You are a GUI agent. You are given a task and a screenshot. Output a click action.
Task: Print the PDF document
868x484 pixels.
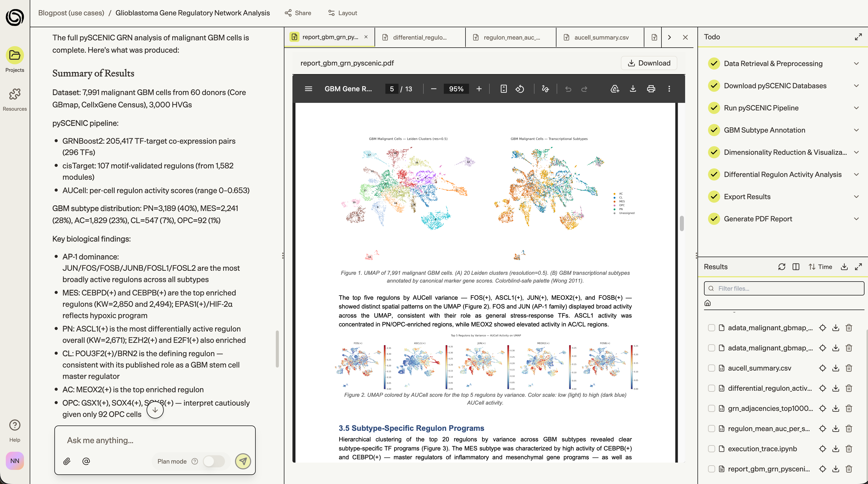click(651, 89)
